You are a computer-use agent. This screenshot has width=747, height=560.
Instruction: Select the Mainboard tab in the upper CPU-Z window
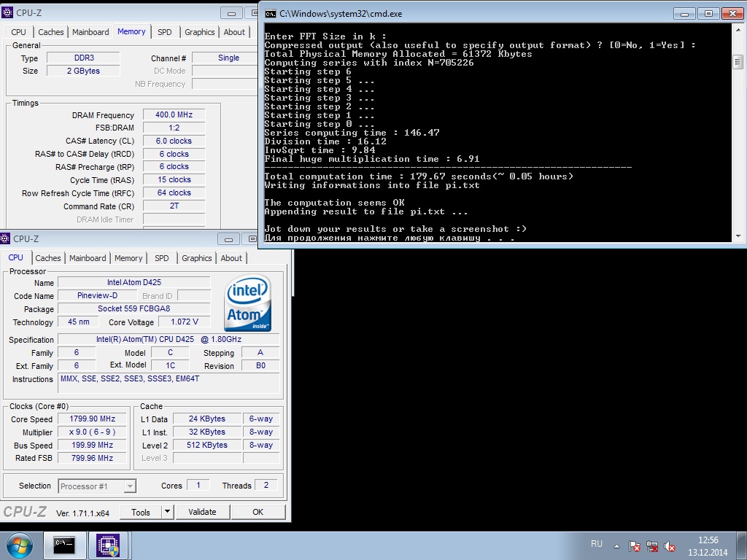pyautogui.click(x=90, y=32)
